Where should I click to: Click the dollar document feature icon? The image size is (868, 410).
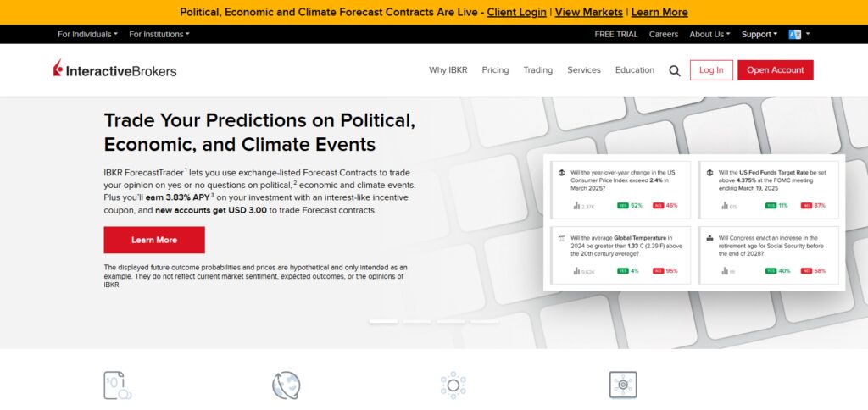point(118,385)
